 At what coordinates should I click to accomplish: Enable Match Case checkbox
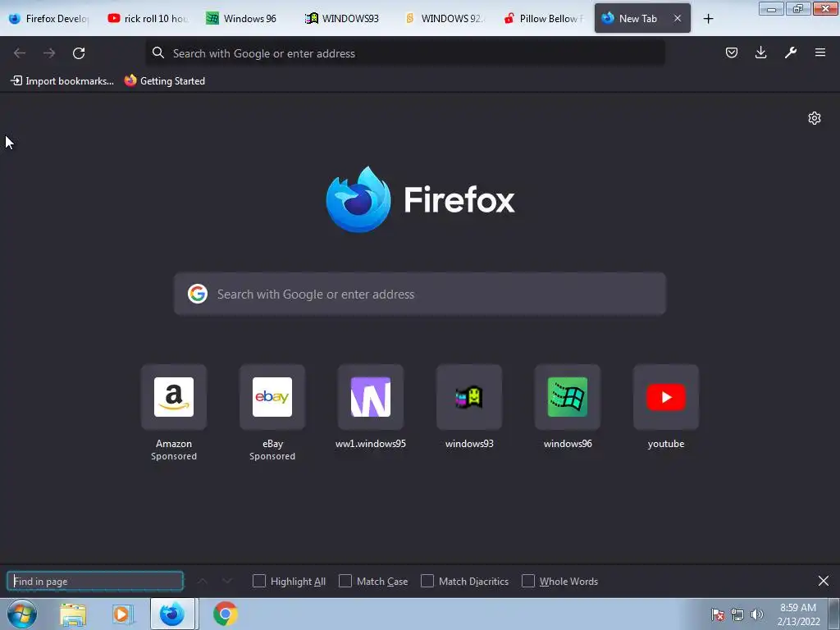click(x=345, y=582)
